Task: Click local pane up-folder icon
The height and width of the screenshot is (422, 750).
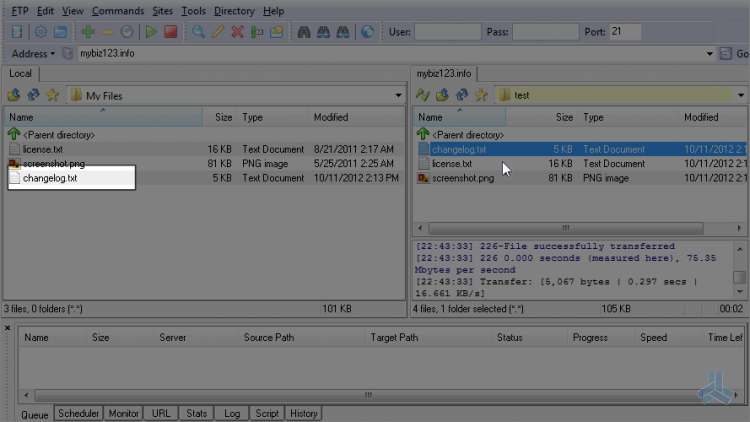Action: click(x=14, y=95)
